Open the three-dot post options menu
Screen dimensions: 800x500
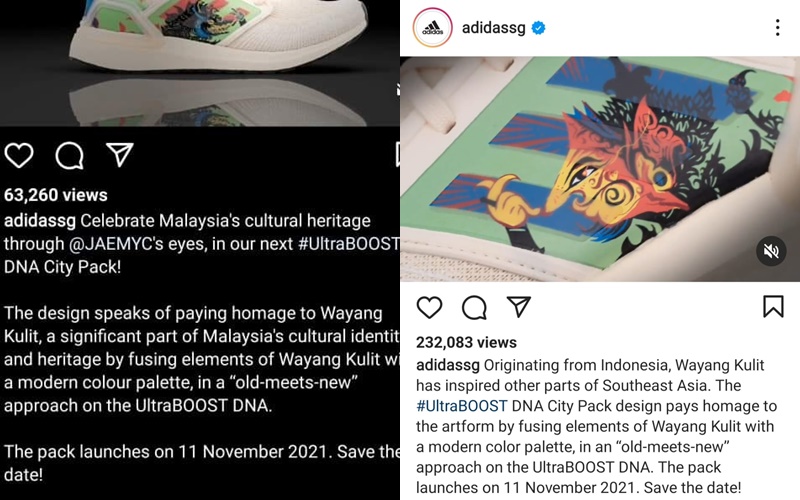pos(778,28)
